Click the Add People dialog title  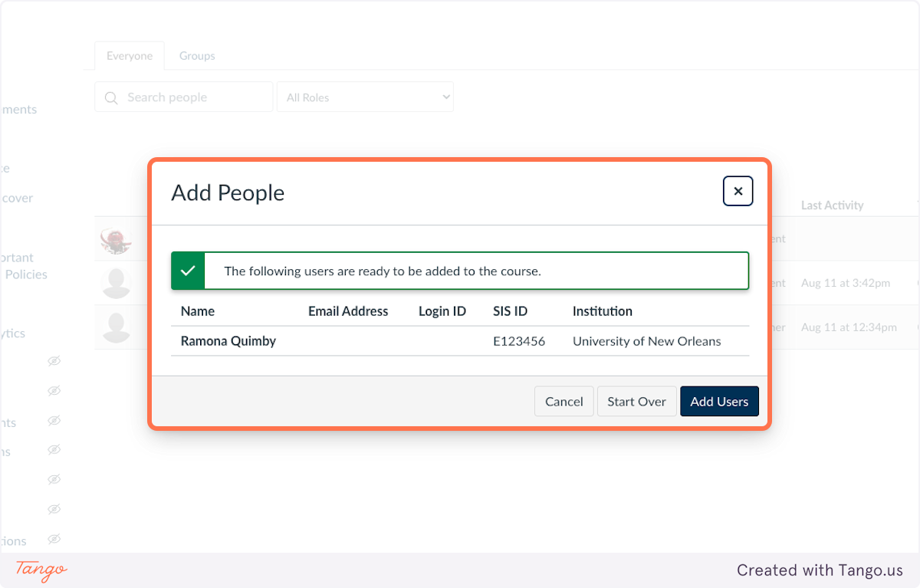(228, 192)
